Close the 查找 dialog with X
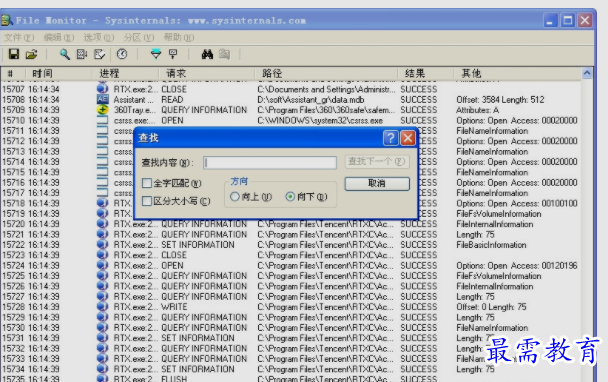The height and width of the screenshot is (382, 608). coord(408,138)
